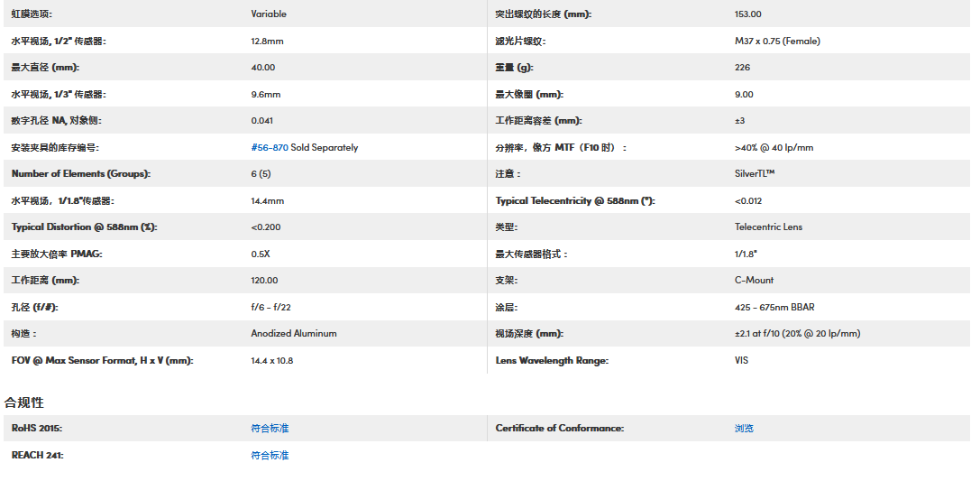Click the RoHS 2015 符合标准 link

point(270,428)
